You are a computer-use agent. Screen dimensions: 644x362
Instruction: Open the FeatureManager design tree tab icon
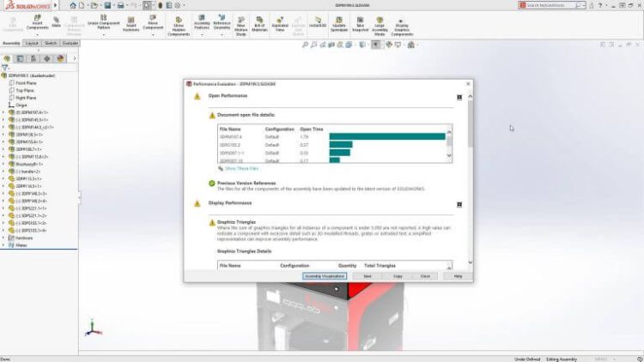[x=7, y=58]
